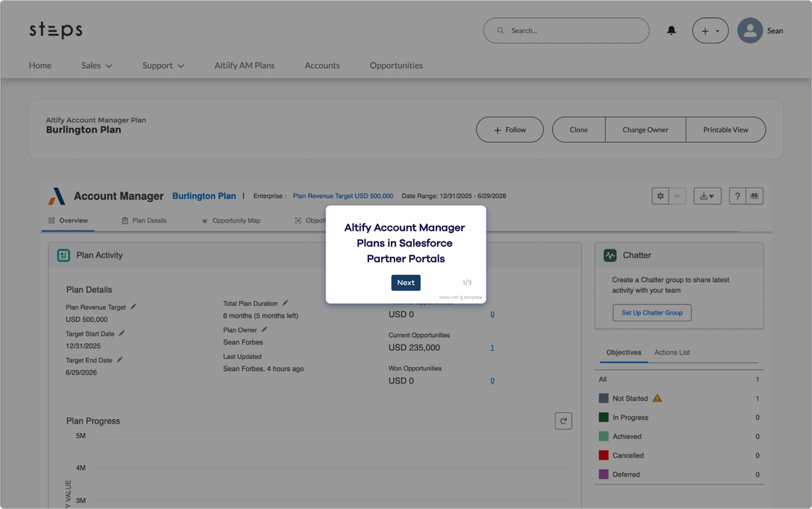Click the search magnifier icon
The width and height of the screenshot is (812, 509).
[x=500, y=30]
